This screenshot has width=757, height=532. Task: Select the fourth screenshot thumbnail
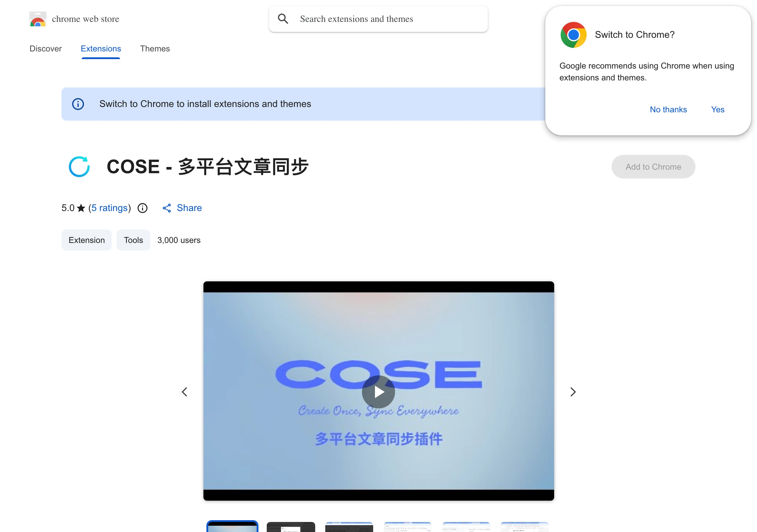point(407,527)
